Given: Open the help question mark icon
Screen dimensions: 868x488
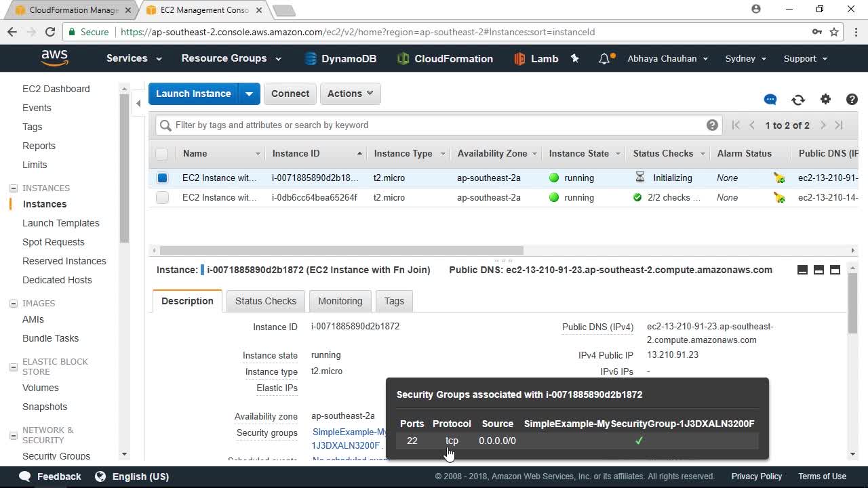Looking at the screenshot, I should click(x=852, y=100).
